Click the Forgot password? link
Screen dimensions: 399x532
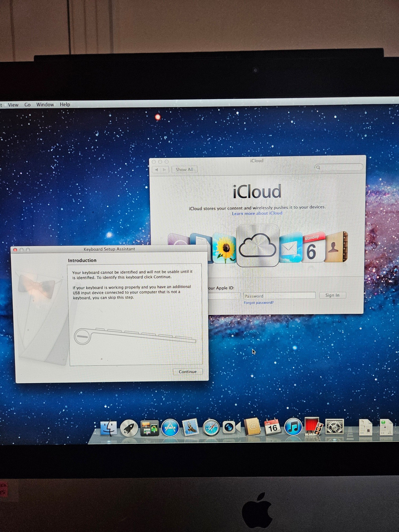click(x=259, y=303)
